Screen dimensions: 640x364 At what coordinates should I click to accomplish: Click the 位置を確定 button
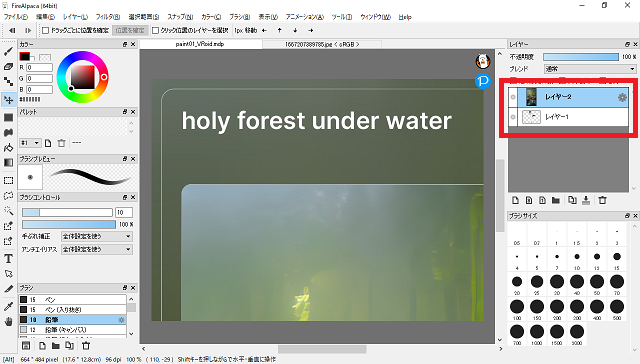point(130,30)
